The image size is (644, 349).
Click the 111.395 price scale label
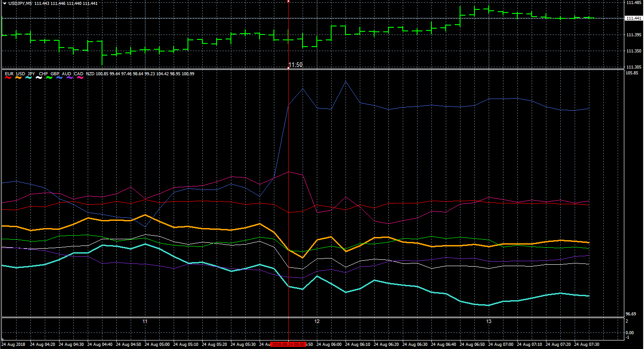click(x=633, y=35)
